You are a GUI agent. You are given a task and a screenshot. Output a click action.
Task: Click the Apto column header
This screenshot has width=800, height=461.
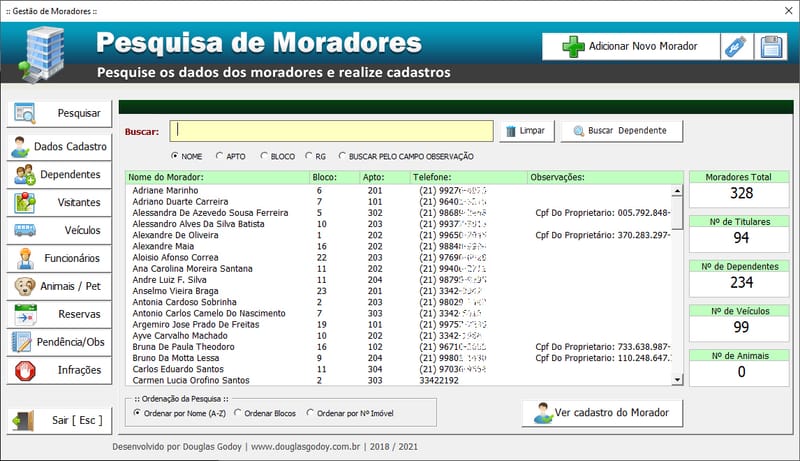coord(385,177)
